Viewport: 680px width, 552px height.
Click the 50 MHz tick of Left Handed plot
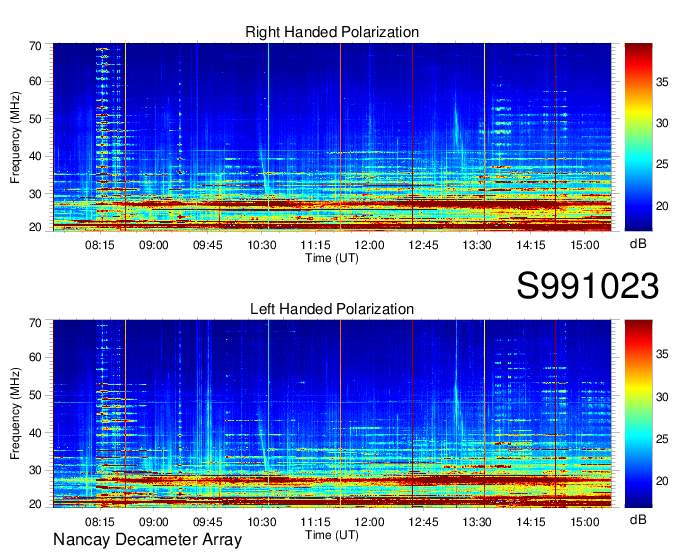(x=35, y=395)
